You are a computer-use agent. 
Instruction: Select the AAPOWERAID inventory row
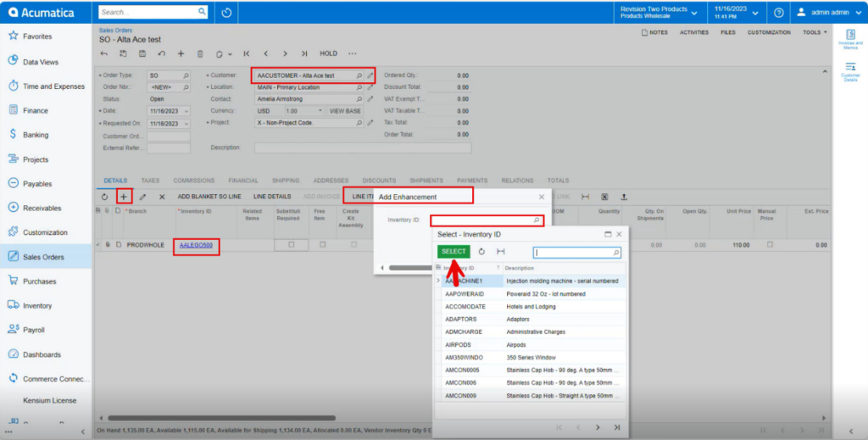[x=531, y=294]
